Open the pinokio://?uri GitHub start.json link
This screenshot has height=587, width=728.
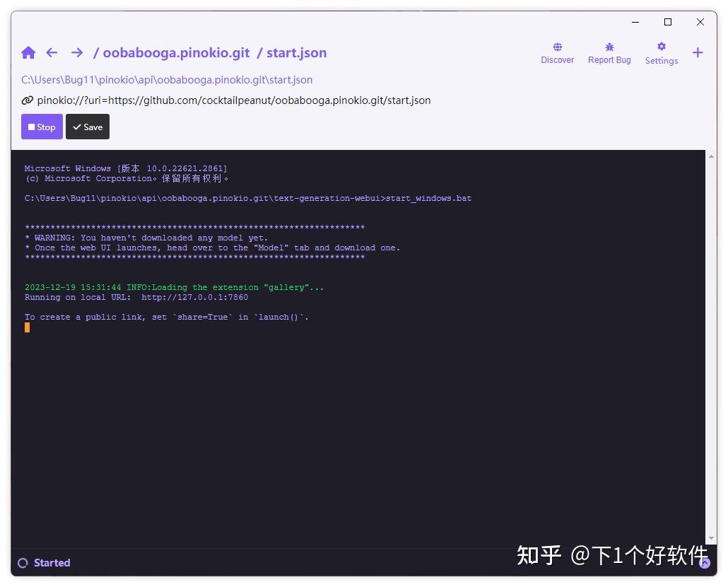click(x=233, y=100)
